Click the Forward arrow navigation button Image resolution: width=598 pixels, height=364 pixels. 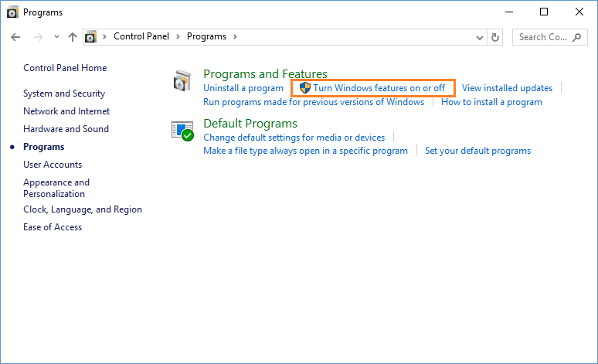tap(38, 37)
